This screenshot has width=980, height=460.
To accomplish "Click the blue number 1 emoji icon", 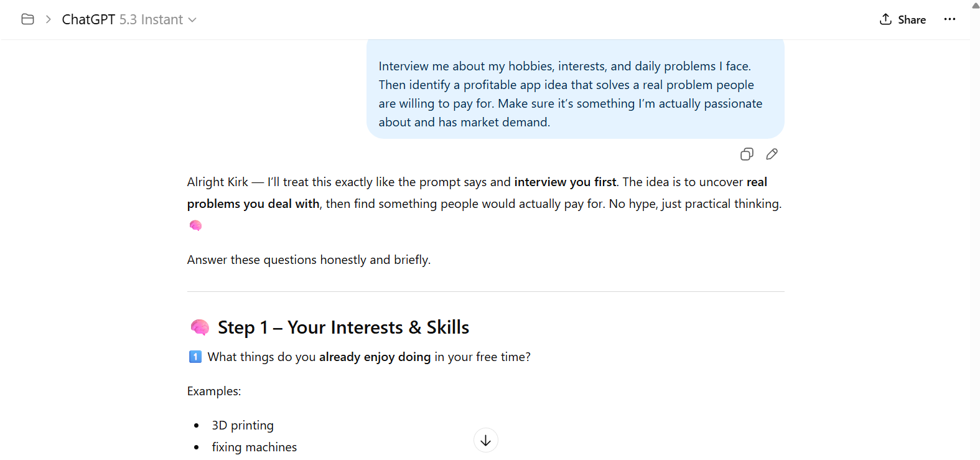I will coord(195,357).
